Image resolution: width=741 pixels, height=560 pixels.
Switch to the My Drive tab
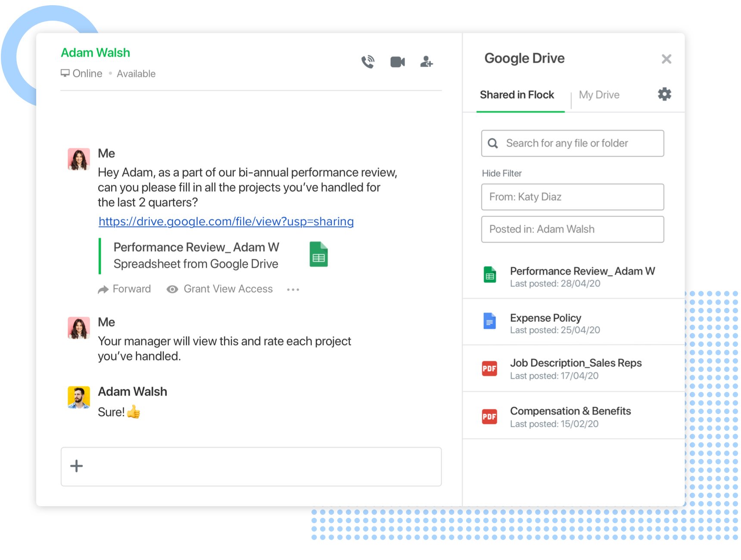599,95
